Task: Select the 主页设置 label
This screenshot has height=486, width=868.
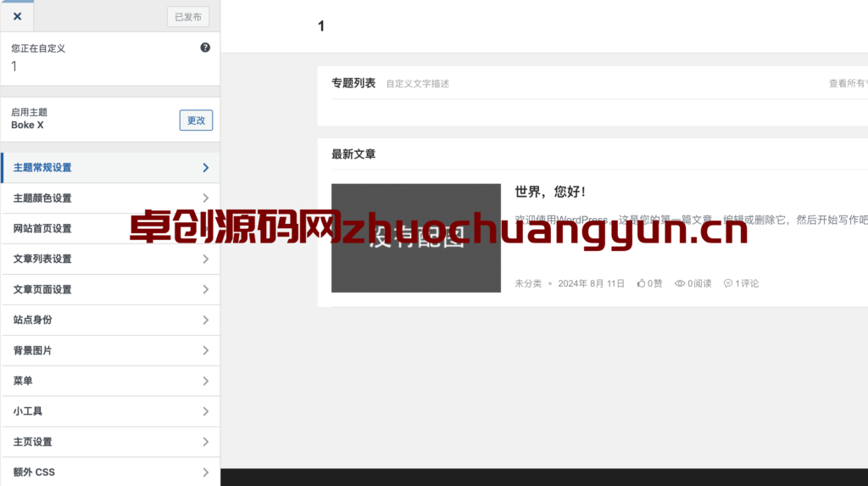Action: pos(33,442)
